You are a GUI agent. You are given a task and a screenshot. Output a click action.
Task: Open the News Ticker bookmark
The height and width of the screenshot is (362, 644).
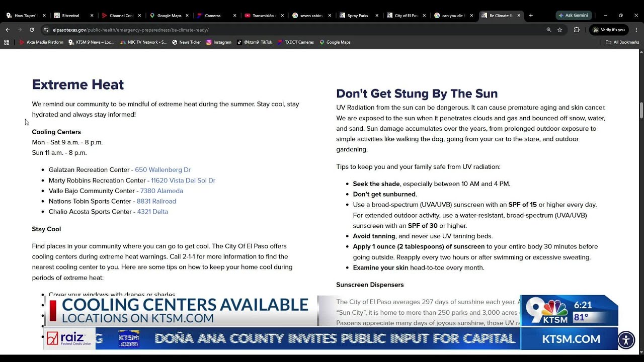tap(186, 42)
